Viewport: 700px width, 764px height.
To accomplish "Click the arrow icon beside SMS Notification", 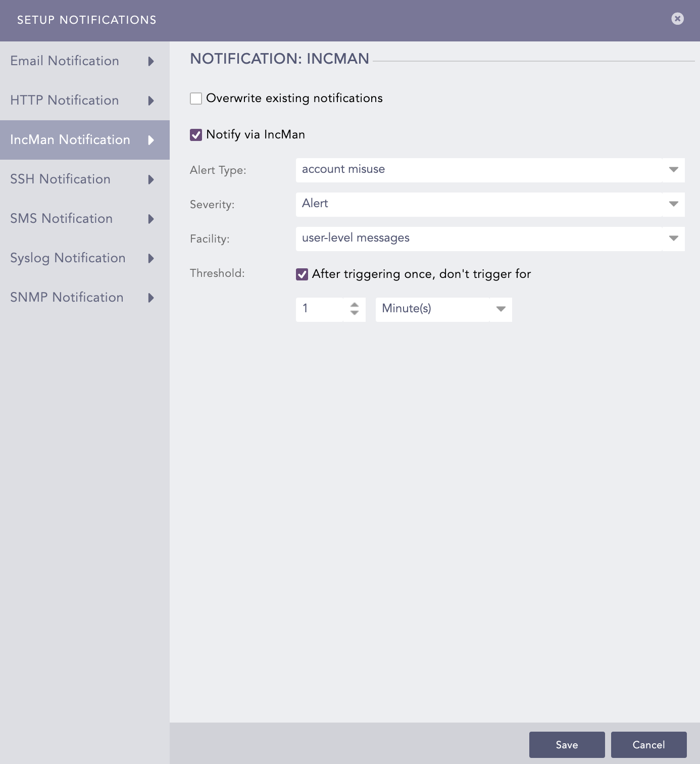I will (151, 219).
